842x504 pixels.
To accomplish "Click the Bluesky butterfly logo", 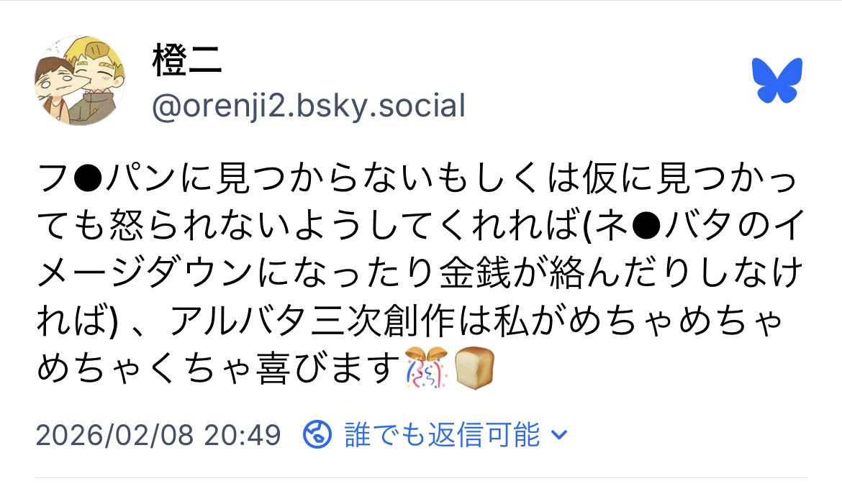I will click(x=777, y=80).
